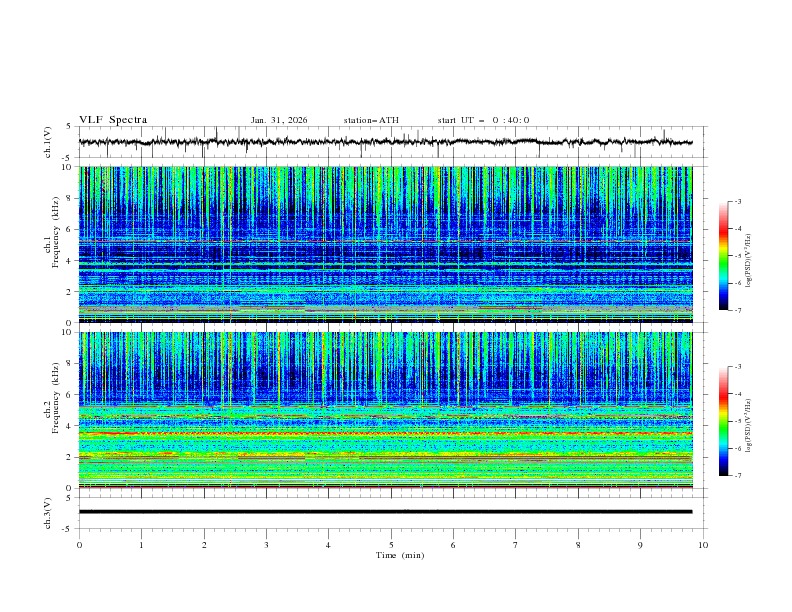Click the 10 minute time axis tick label
The height and width of the screenshot is (612, 792).
tap(703, 545)
